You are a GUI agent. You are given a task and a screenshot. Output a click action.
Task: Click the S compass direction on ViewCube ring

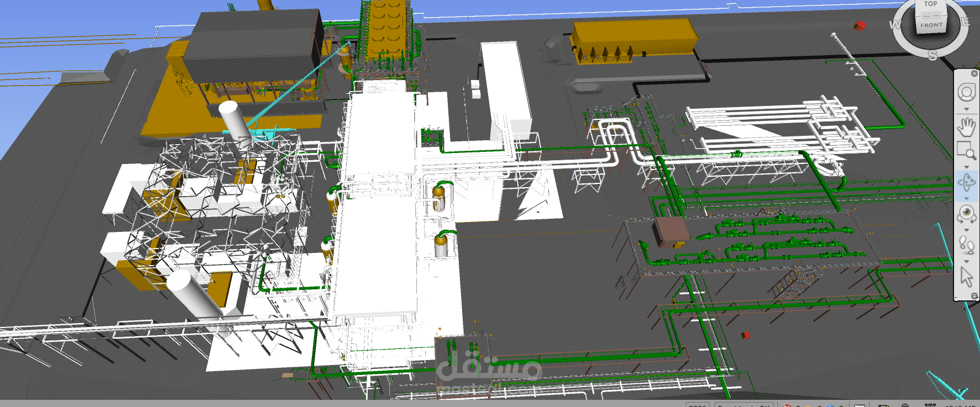pos(933,55)
